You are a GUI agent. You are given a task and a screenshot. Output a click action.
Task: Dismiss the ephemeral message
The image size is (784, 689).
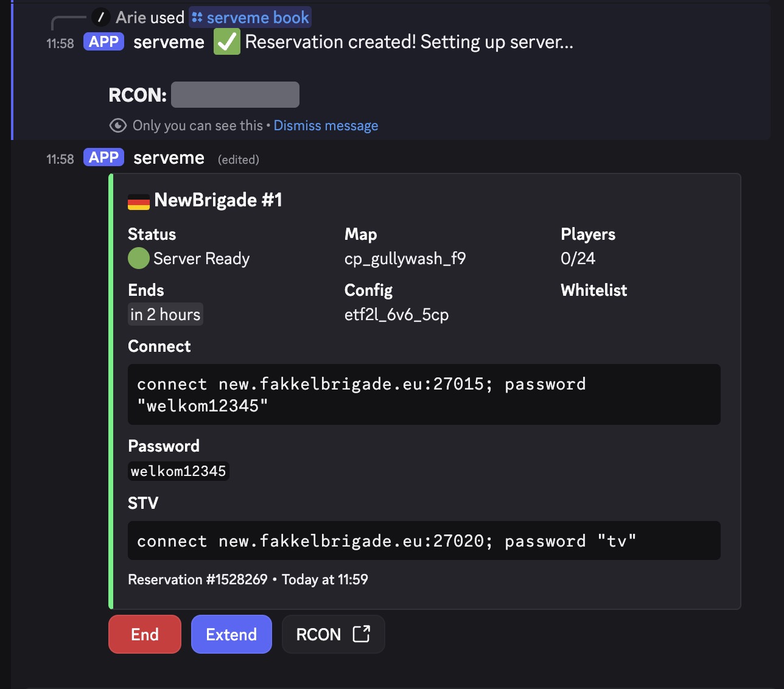(326, 125)
